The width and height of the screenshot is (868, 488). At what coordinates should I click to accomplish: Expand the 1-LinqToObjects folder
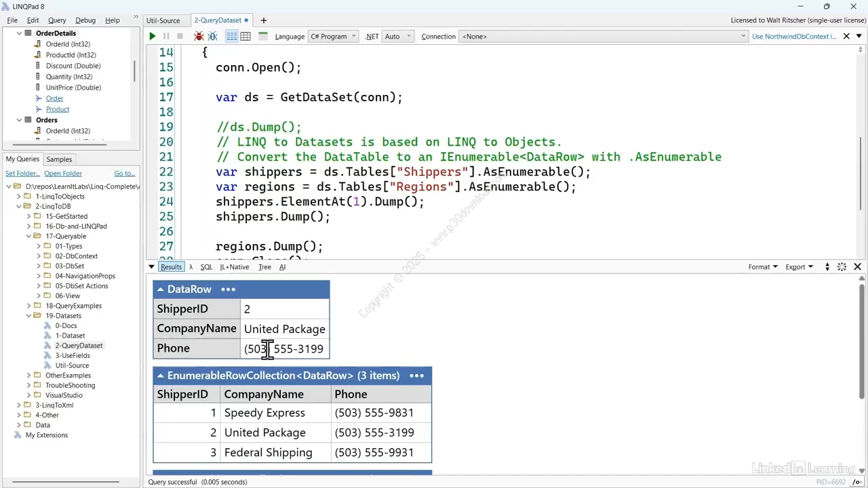pyautogui.click(x=19, y=197)
